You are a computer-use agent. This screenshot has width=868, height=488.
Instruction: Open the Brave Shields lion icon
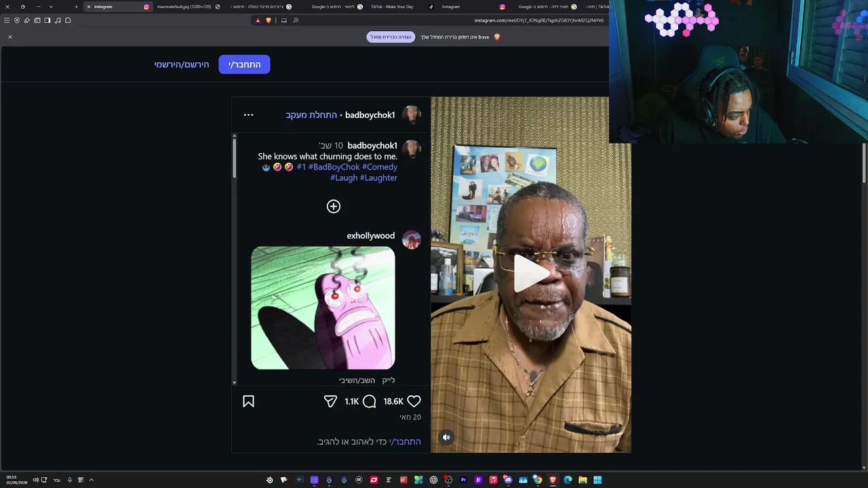pos(269,20)
